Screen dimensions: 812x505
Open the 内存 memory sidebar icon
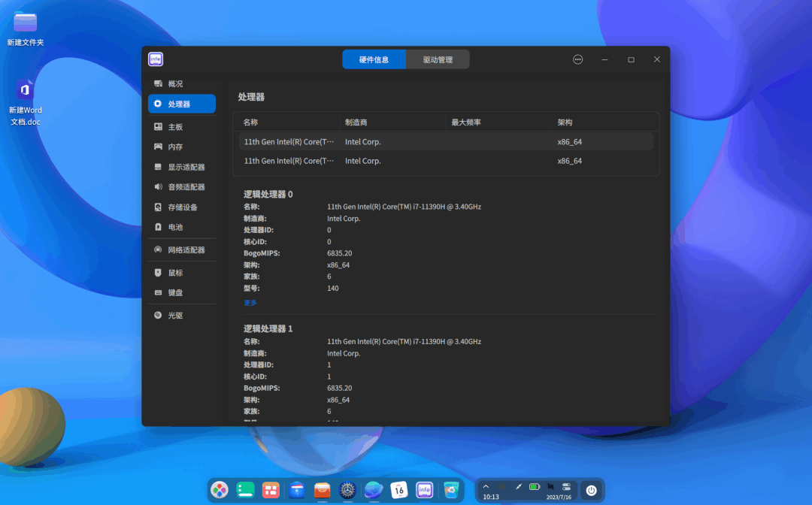coord(158,147)
